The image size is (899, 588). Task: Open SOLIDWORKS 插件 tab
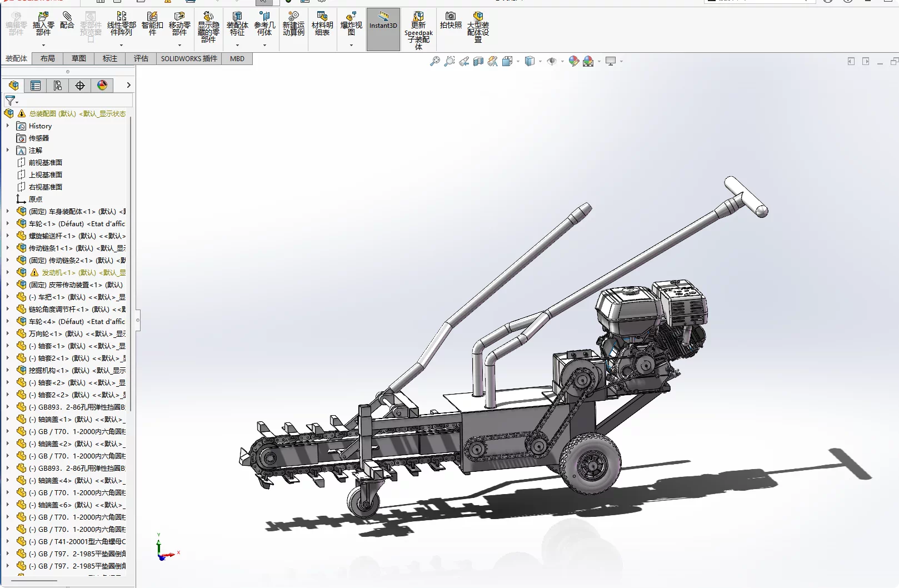click(x=189, y=58)
